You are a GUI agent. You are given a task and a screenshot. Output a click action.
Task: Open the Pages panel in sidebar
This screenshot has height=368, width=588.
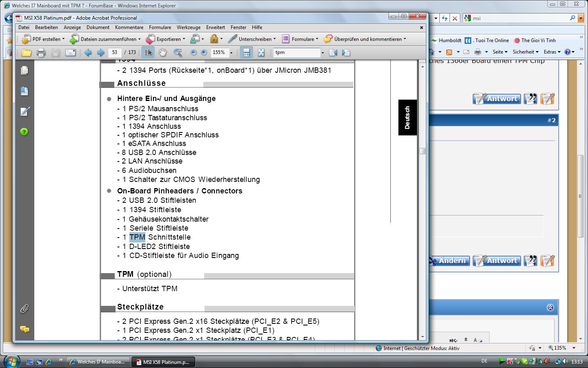(24, 70)
